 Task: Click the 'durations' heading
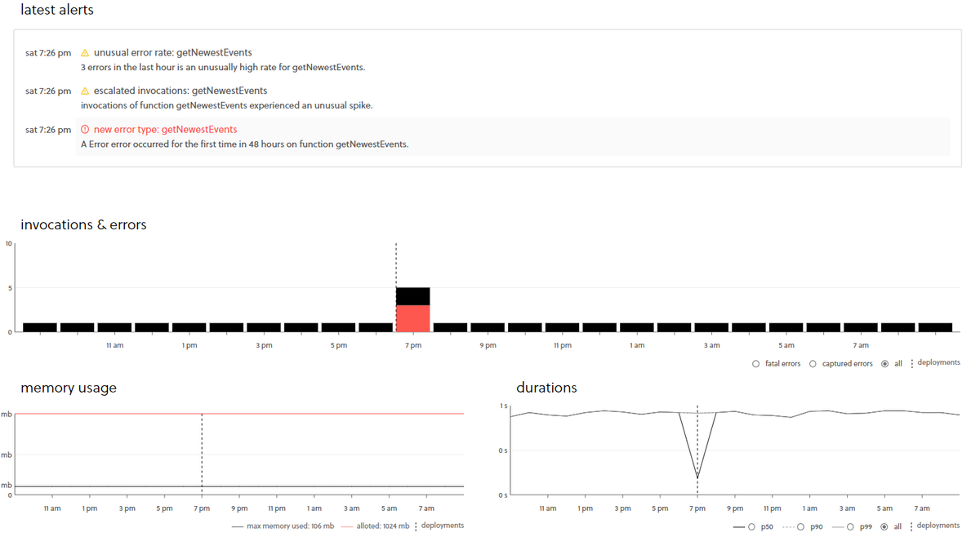(546, 388)
